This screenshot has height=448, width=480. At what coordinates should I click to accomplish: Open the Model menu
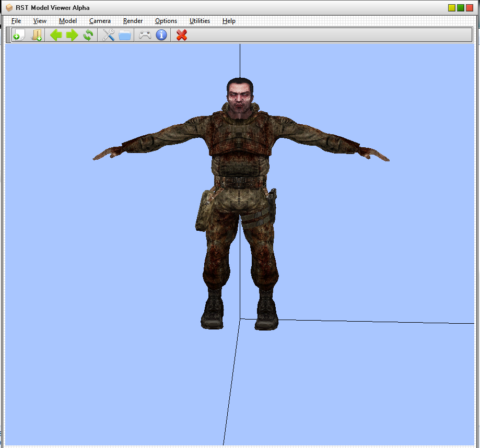click(x=68, y=21)
